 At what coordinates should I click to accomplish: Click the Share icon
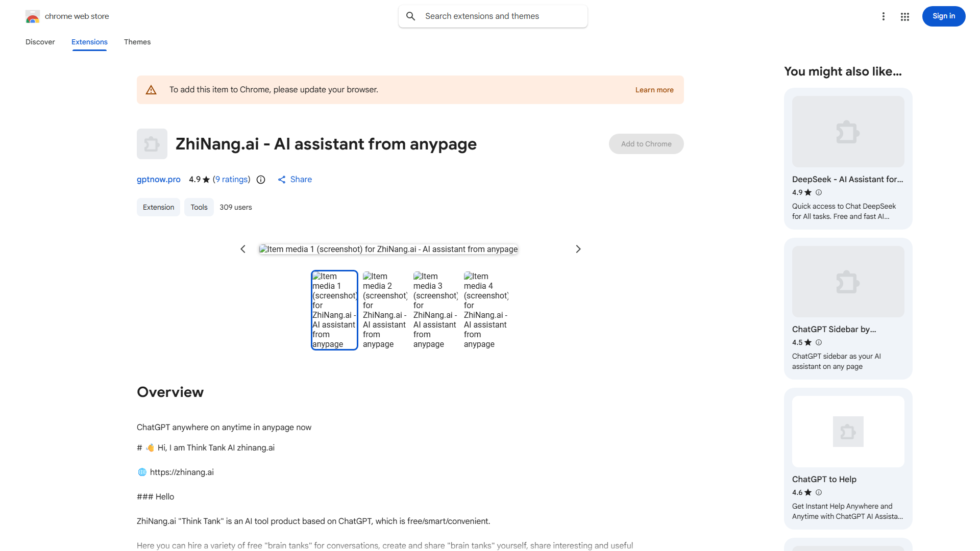coord(282,180)
